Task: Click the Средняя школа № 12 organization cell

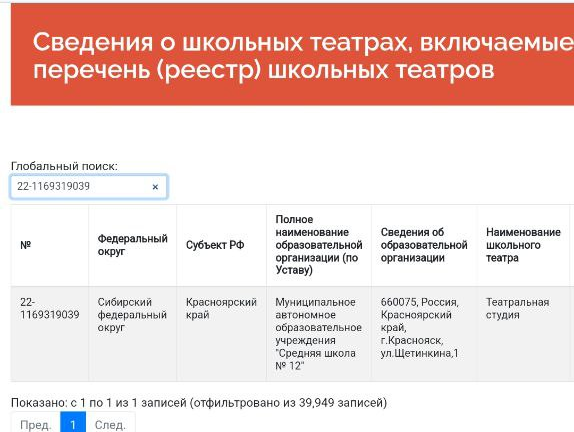Action: pos(319,334)
